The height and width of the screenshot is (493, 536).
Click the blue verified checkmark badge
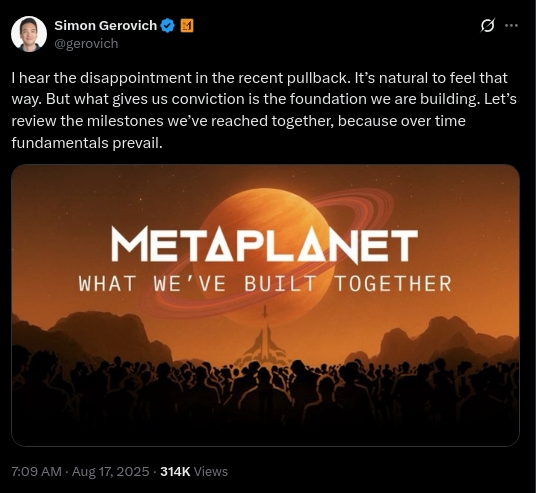(168, 26)
